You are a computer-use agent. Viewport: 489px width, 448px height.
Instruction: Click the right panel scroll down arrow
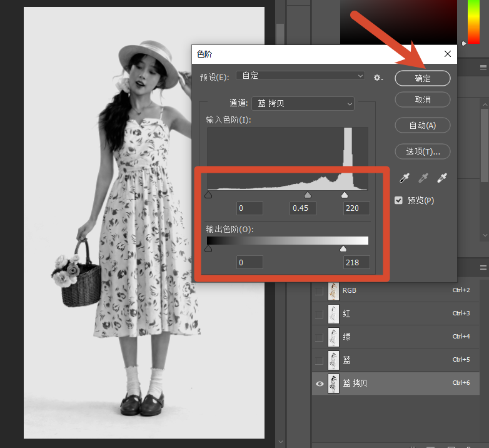(x=485, y=235)
